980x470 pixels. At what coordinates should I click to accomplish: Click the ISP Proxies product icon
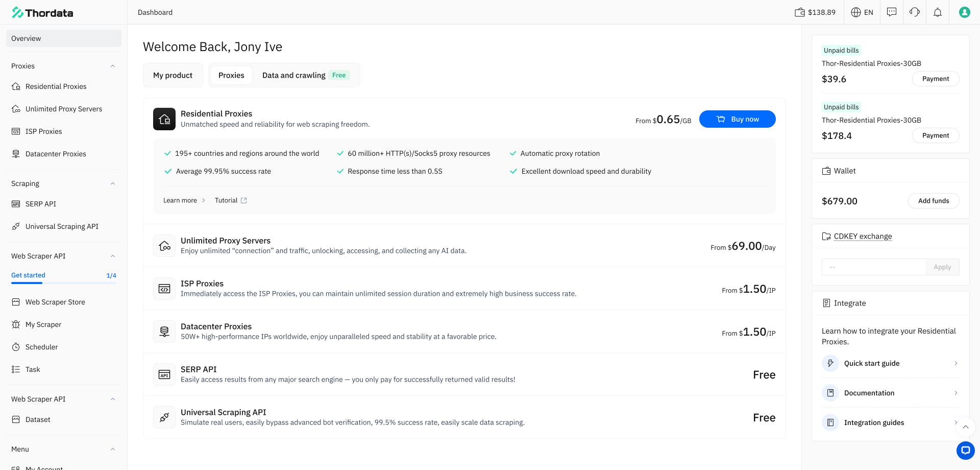[x=164, y=289]
